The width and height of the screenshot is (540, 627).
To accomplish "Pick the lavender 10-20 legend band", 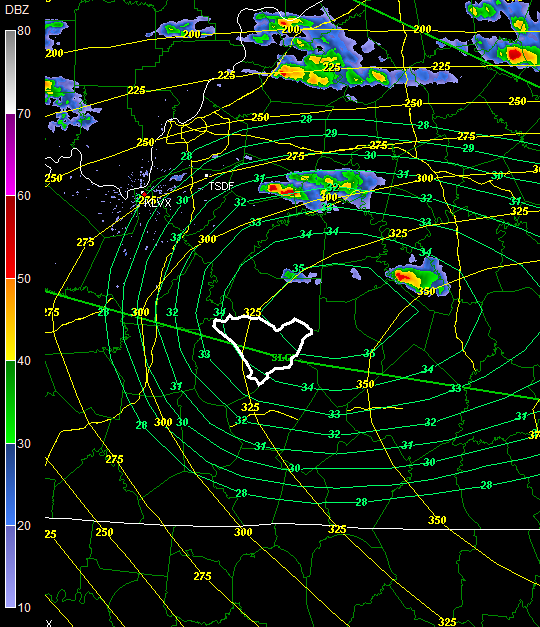I will tap(10, 567).
